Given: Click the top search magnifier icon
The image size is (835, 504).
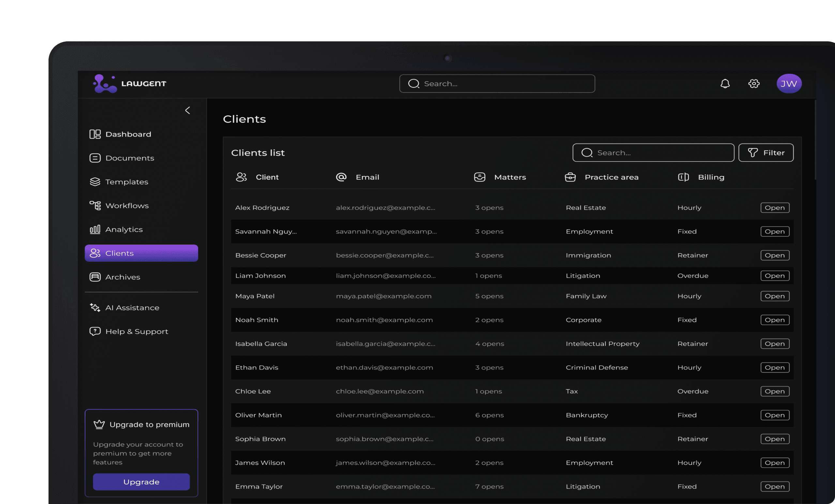Looking at the screenshot, I should pyautogui.click(x=414, y=84).
